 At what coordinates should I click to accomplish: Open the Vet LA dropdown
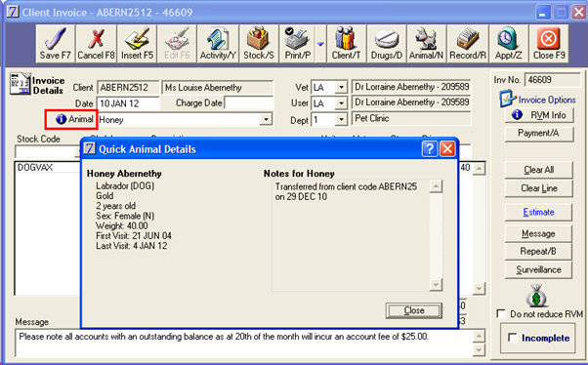[341, 87]
